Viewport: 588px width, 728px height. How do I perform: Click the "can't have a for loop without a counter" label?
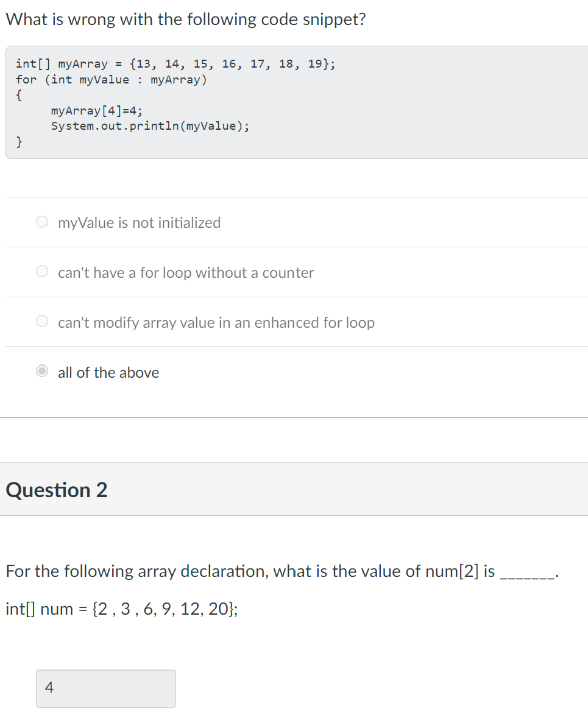click(x=186, y=272)
